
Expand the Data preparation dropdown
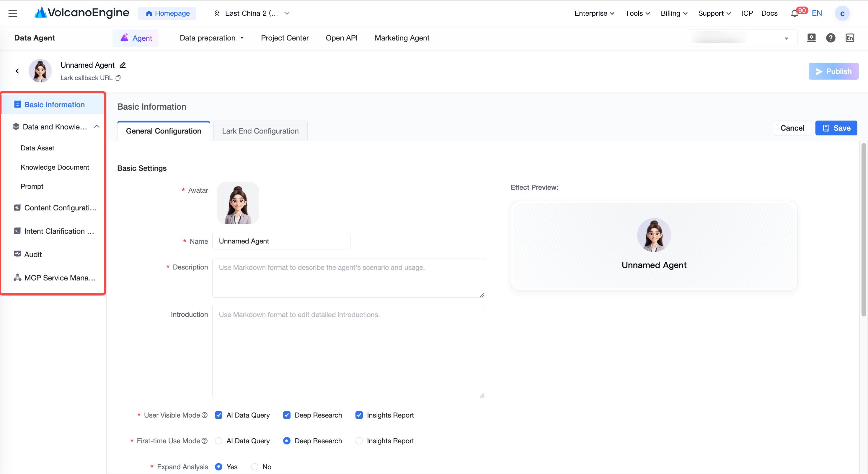212,38
